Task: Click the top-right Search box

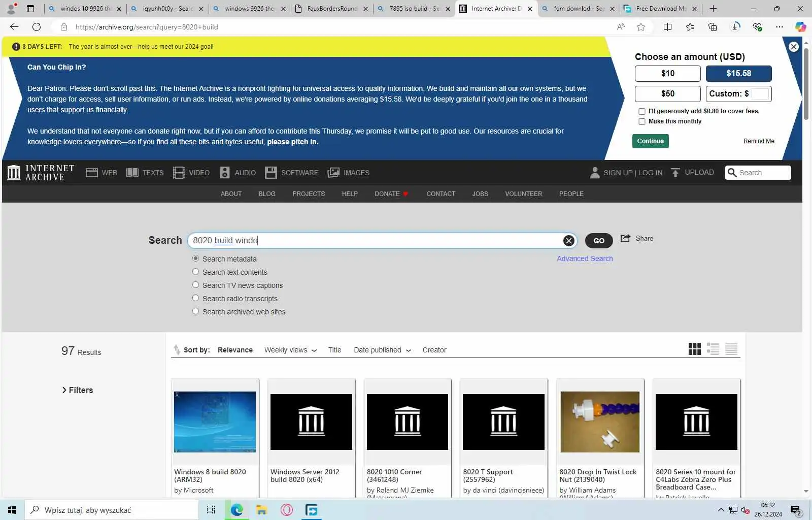Action: tap(758, 173)
